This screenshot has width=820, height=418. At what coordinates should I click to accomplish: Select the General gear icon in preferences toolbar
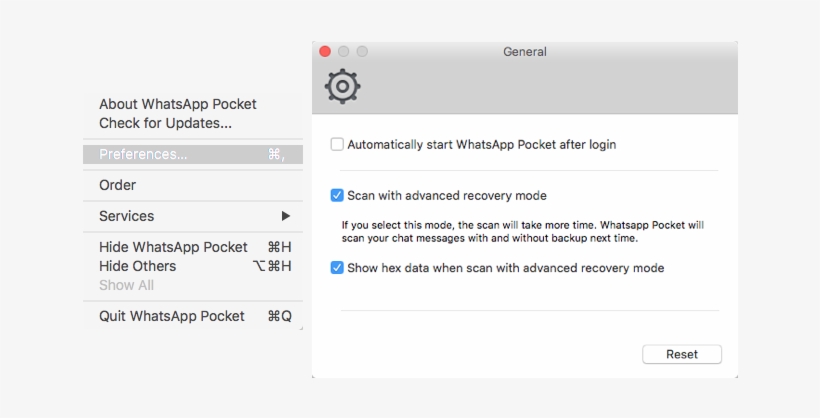(343, 86)
